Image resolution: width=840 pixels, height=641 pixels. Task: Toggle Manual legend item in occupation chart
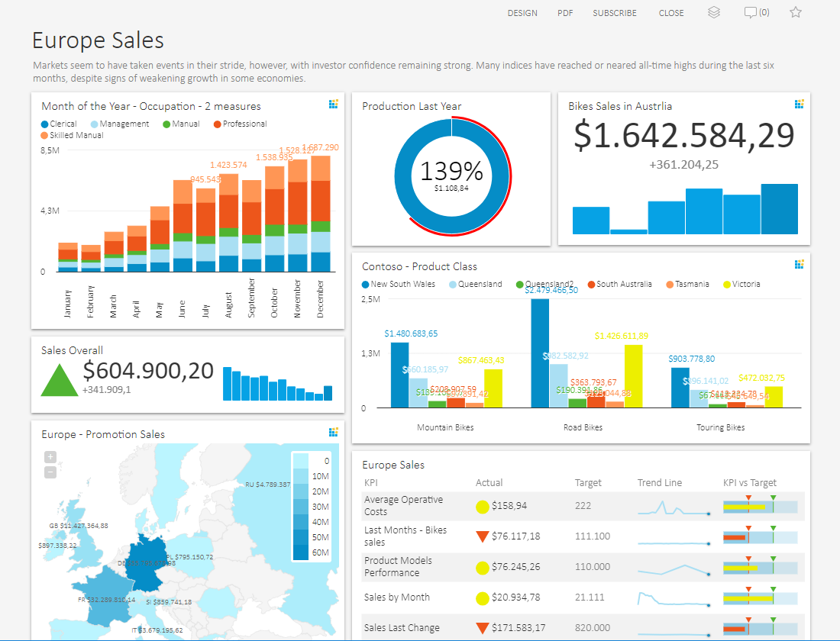[x=181, y=124]
